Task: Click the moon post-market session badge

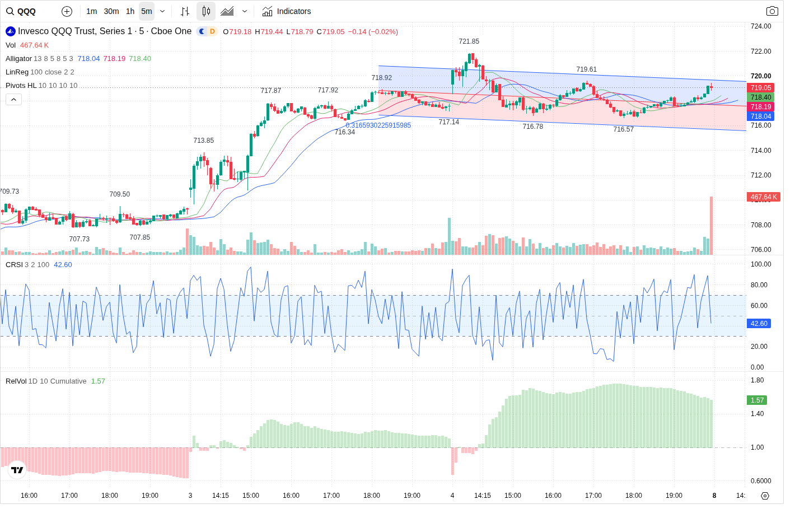Action: tap(202, 31)
